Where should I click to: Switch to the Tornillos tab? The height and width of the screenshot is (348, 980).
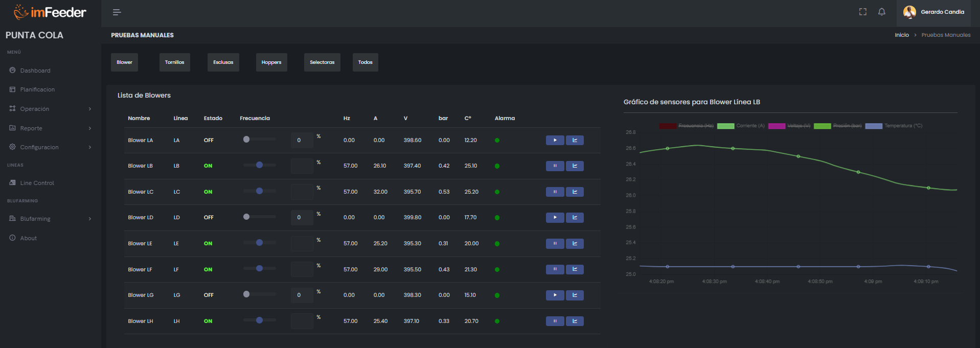coord(174,62)
